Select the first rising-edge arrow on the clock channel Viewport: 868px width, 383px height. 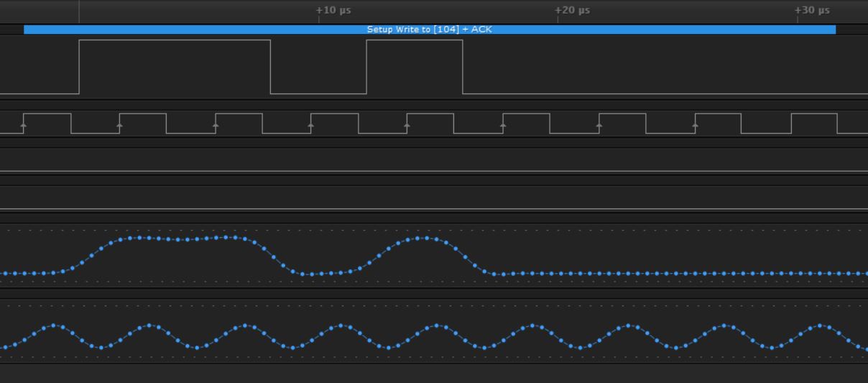coord(24,126)
